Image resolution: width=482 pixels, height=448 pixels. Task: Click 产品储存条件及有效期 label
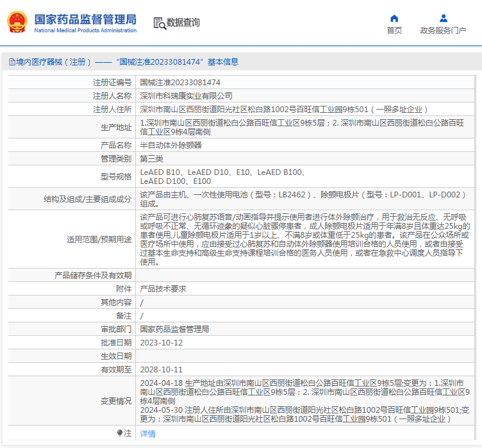(93, 275)
